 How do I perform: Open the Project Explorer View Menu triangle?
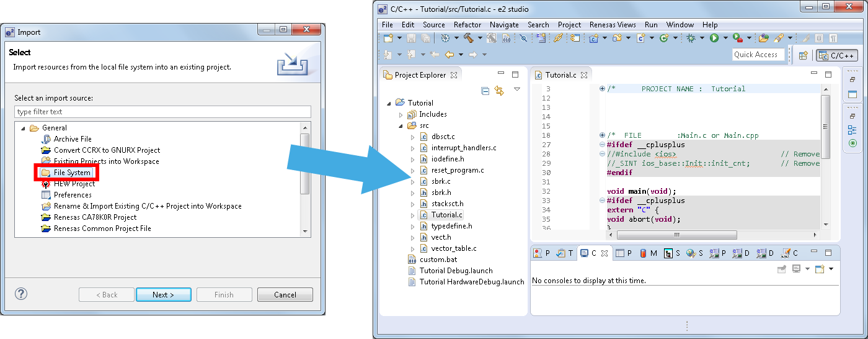tap(517, 90)
